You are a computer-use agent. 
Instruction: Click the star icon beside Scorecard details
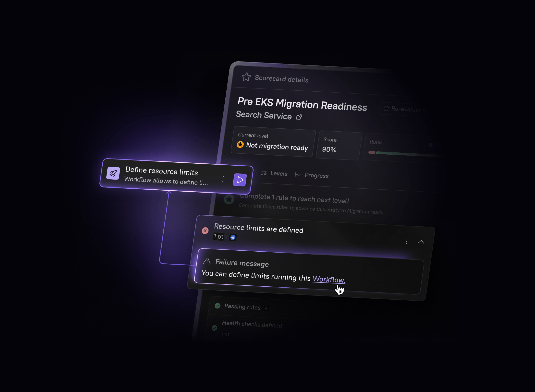pyautogui.click(x=246, y=77)
